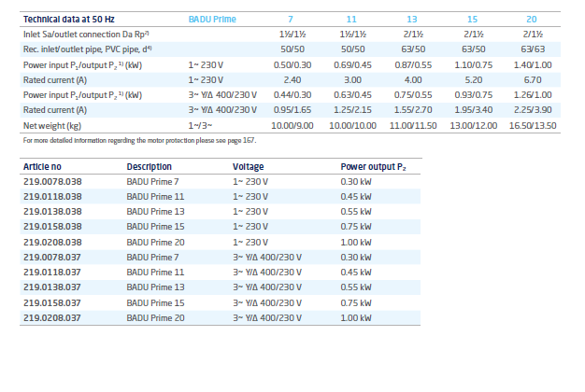The height and width of the screenshot is (392, 585).
Task: Click 'BADU Prime 13' in the 219.0138.038 row
Action: pyautogui.click(x=155, y=212)
